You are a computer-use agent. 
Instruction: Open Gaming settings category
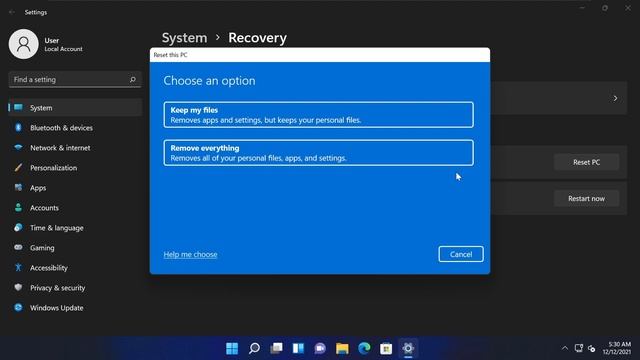point(75,248)
